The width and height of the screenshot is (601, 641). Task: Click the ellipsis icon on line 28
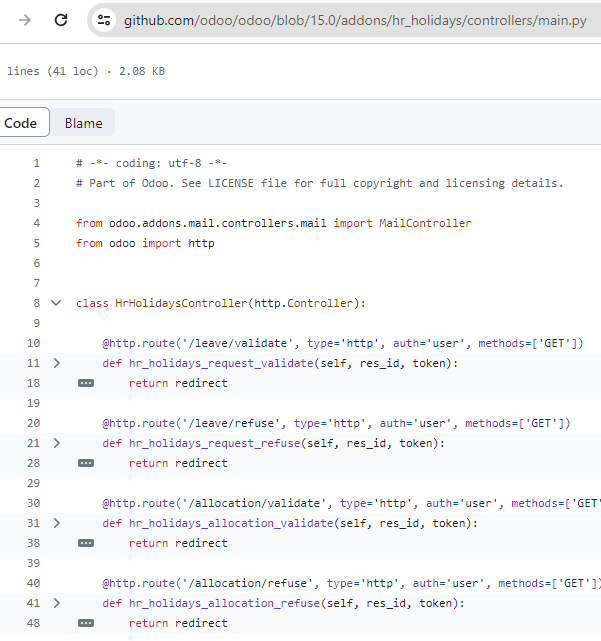point(86,463)
